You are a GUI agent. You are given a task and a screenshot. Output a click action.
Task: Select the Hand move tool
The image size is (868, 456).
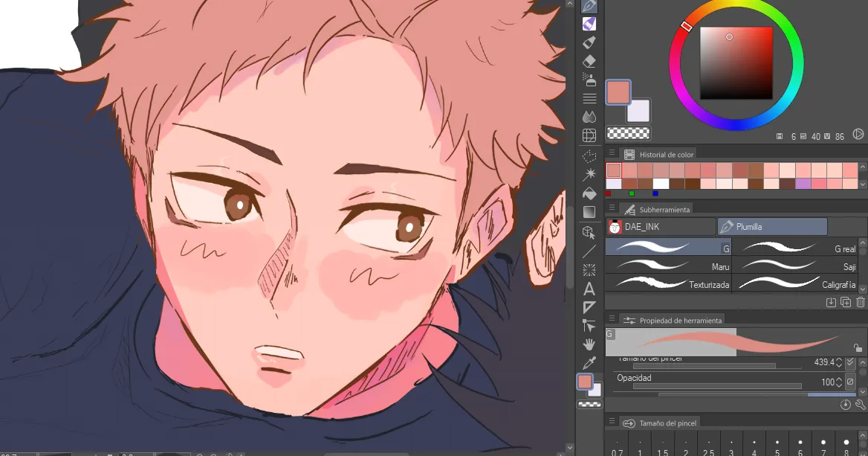click(x=589, y=344)
